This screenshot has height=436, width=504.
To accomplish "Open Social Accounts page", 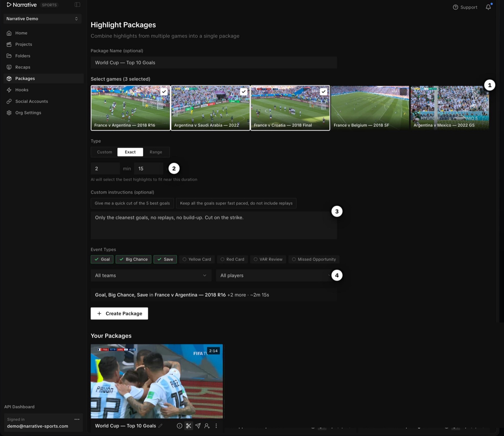I will (43, 101).
